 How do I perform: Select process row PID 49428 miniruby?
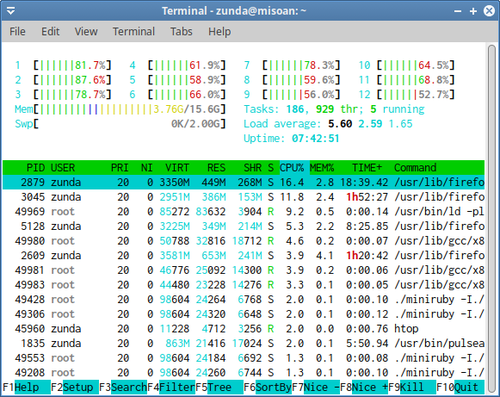pos(243,300)
